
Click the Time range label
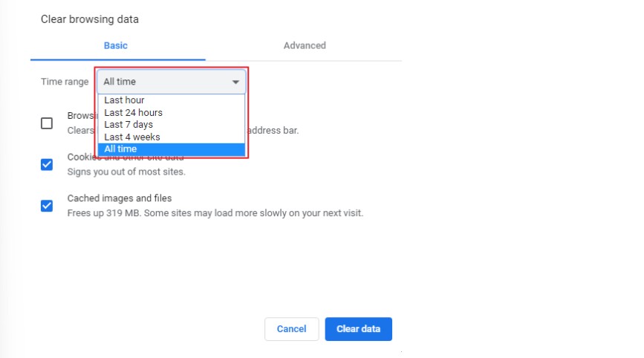[65, 82]
